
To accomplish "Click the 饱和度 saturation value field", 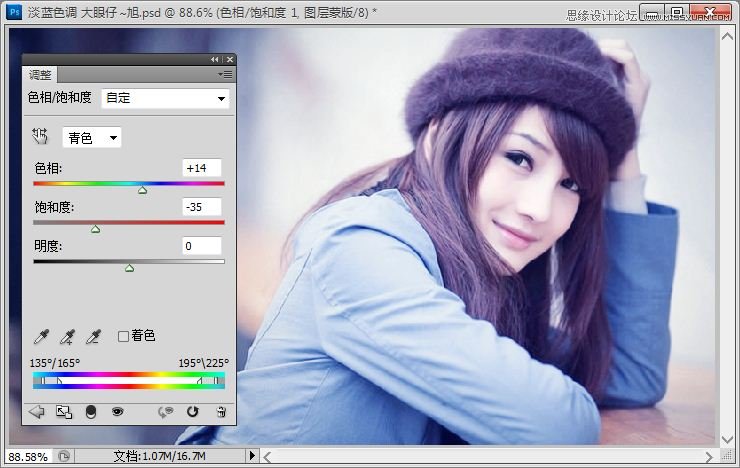I will point(202,207).
